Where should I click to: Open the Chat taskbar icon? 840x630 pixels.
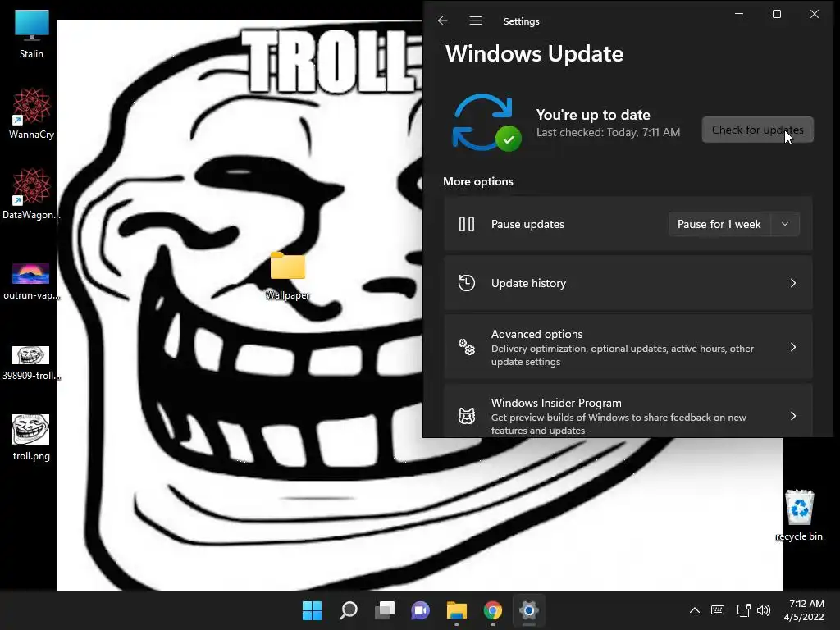421,610
